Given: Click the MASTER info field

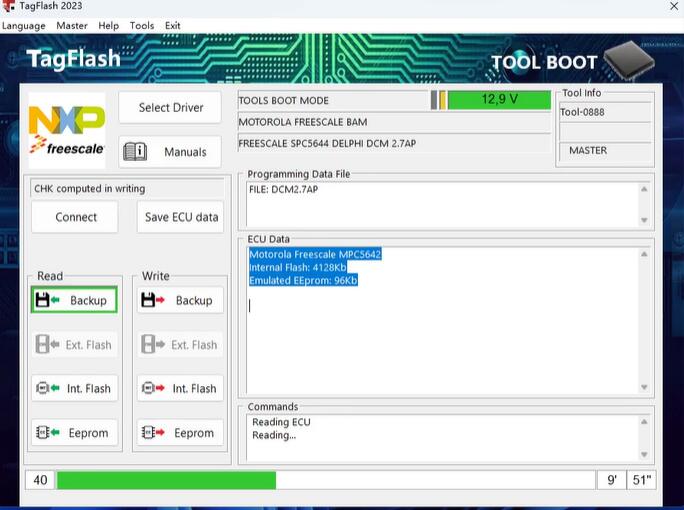Looking at the screenshot, I should point(605,151).
